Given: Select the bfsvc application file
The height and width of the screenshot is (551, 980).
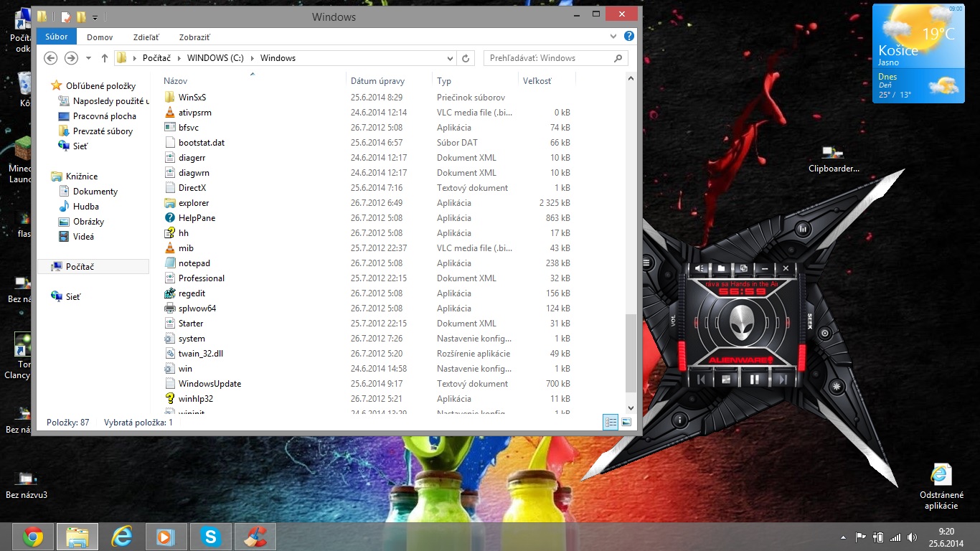Looking at the screenshot, I should (x=367, y=128).
